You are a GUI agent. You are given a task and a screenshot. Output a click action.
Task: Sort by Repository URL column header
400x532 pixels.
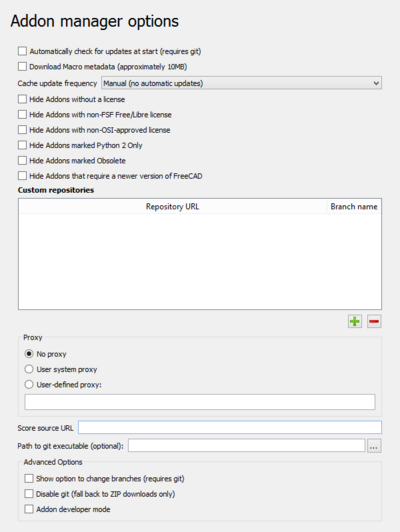pyautogui.click(x=172, y=207)
